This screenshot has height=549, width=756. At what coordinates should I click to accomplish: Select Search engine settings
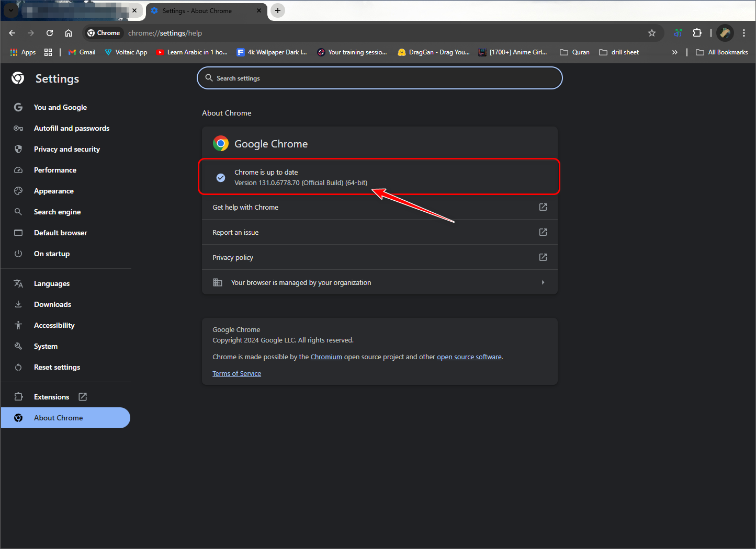coord(58,212)
